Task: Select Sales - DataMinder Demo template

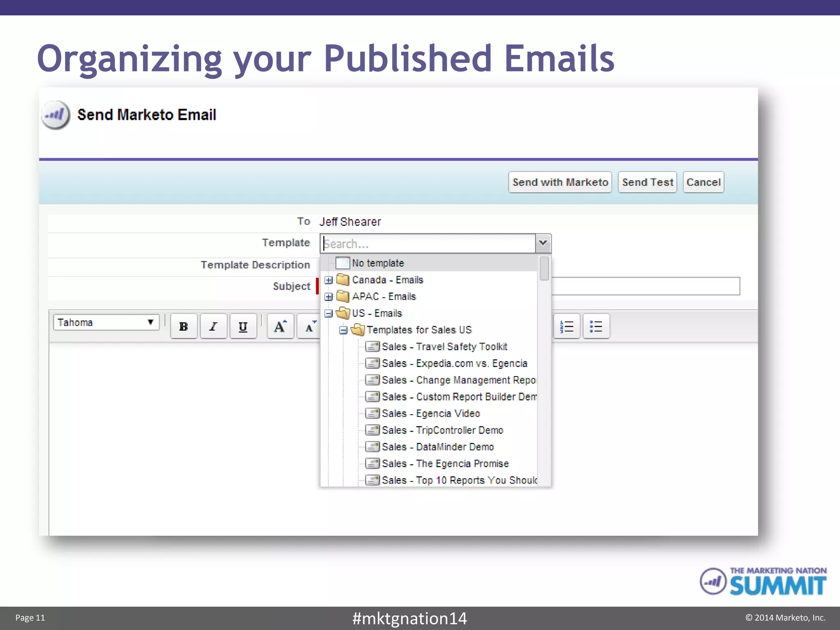Action: coord(438,447)
